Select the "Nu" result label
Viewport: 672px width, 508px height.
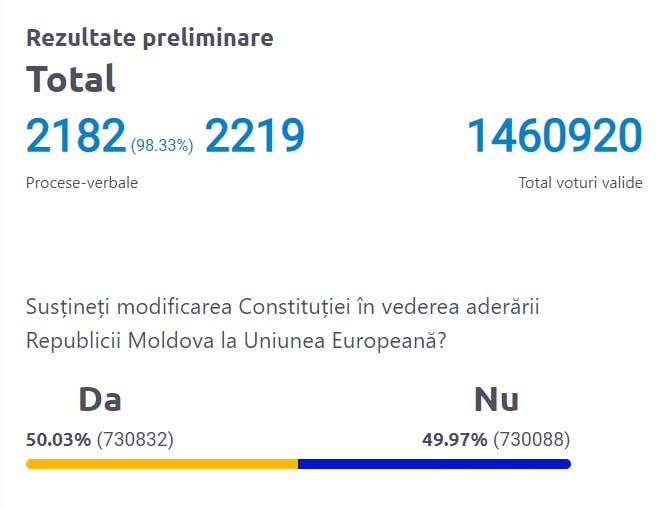(496, 400)
